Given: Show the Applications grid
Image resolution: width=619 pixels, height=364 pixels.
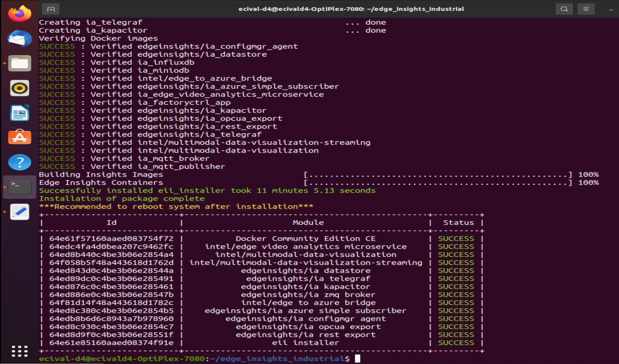Looking at the screenshot, I should pyautogui.click(x=19, y=351).
